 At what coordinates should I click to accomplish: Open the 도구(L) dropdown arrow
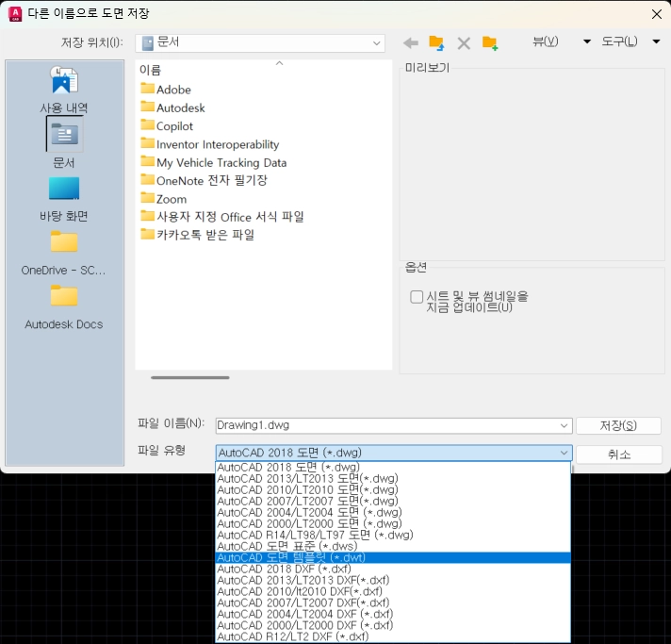point(656,41)
